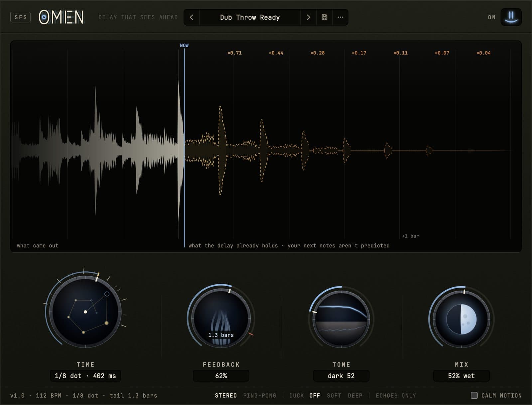Click the TIME constellation knob
The image size is (532, 405).
click(85, 312)
